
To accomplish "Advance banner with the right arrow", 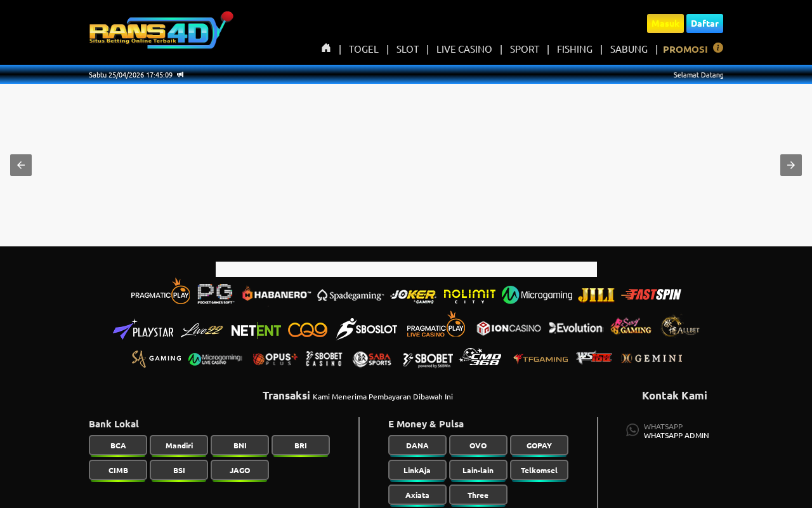I will pos(791,165).
